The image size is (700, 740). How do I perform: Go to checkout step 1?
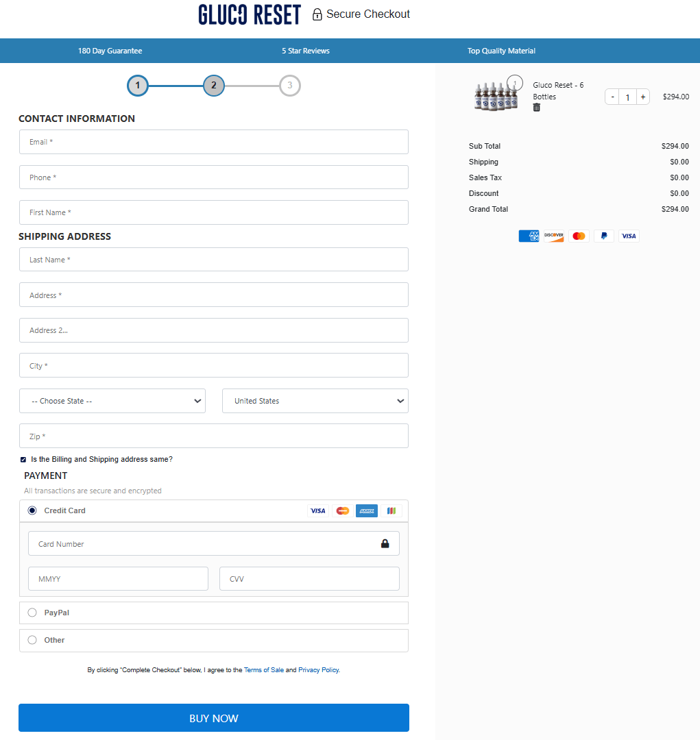138,86
